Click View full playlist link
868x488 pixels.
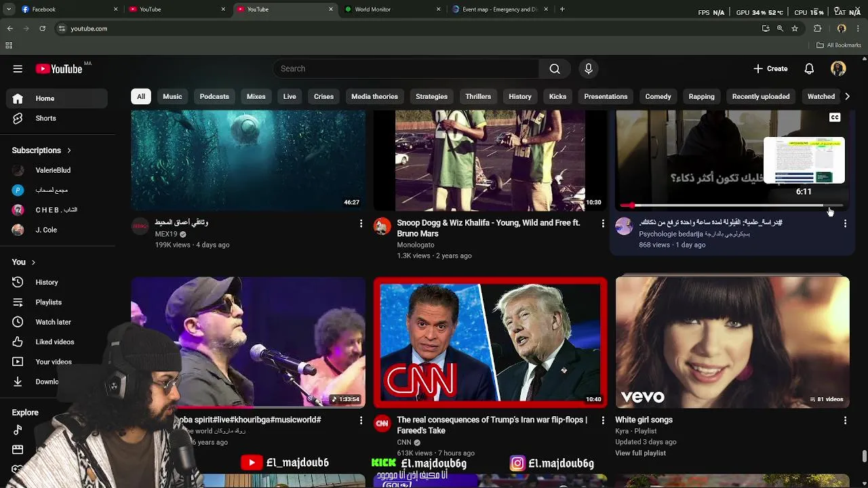(640, 453)
